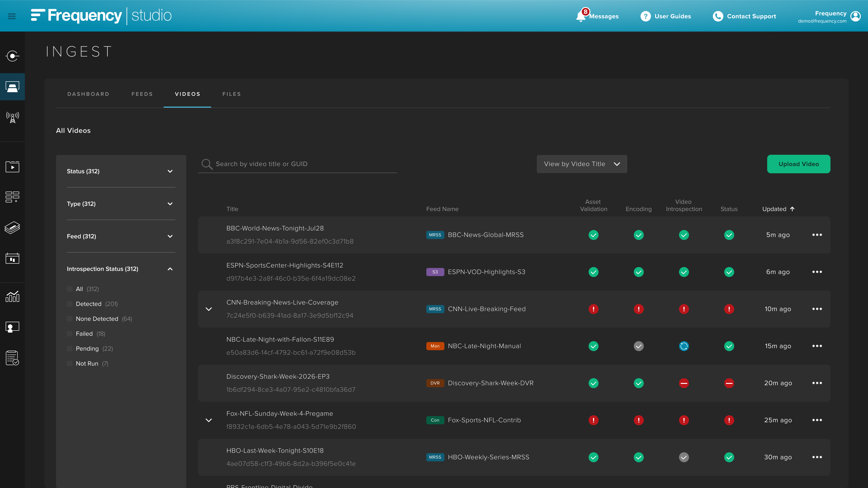Image resolution: width=868 pixels, height=488 pixels.
Task: Check the Failed (18) filter
Action: (70, 334)
